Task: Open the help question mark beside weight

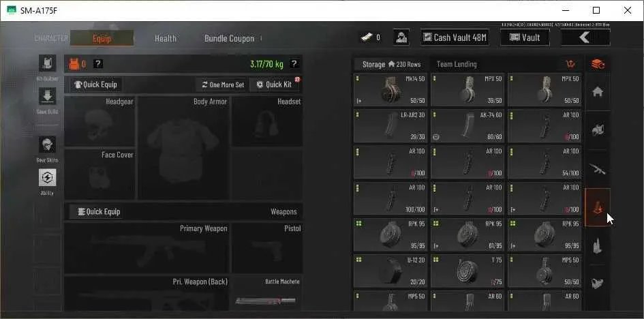Action: [294, 64]
